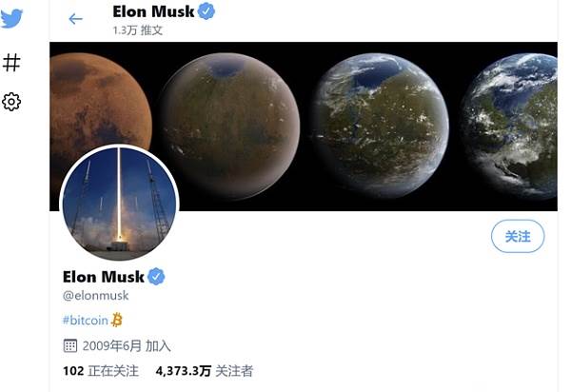Click the calendar icon near join date
This screenshot has height=392, width=571.
[x=69, y=345]
